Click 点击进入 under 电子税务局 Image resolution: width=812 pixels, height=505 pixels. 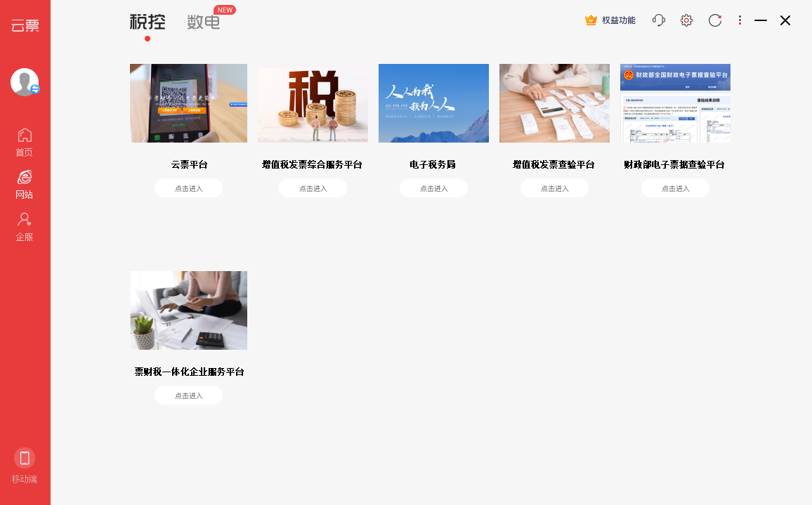click(433, 188)
